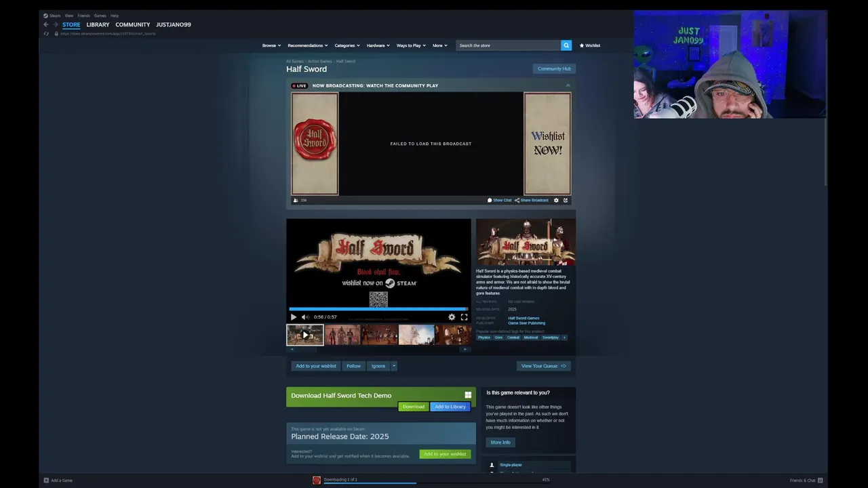This screenshot has height=488, width=868.
Task: Click the padlock icon by the URL
Action: coord(56,33)
